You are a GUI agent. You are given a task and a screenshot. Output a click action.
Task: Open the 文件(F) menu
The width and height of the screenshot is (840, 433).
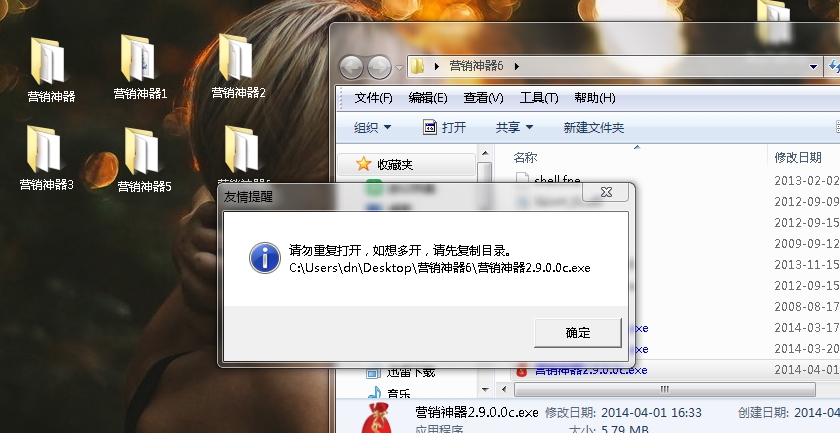coord(373,98)
